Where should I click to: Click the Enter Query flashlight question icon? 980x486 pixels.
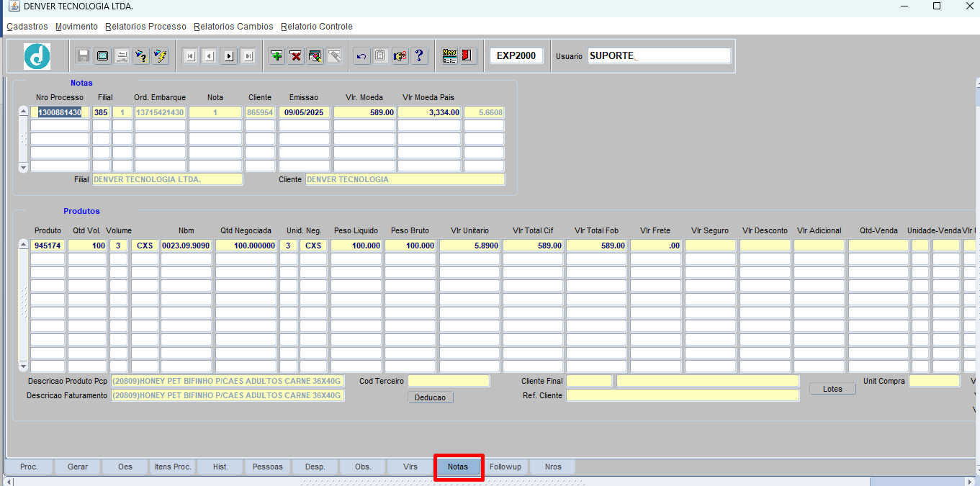click(141, 56)
